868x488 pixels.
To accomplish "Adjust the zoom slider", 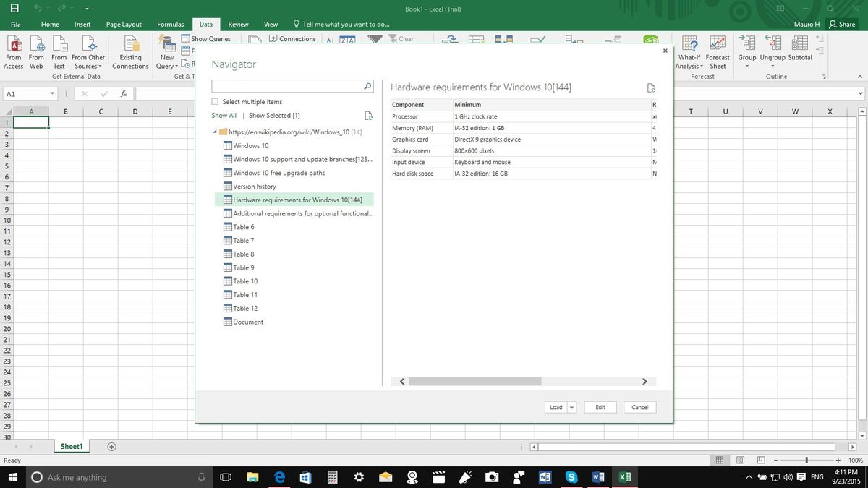I will (806, 460).
